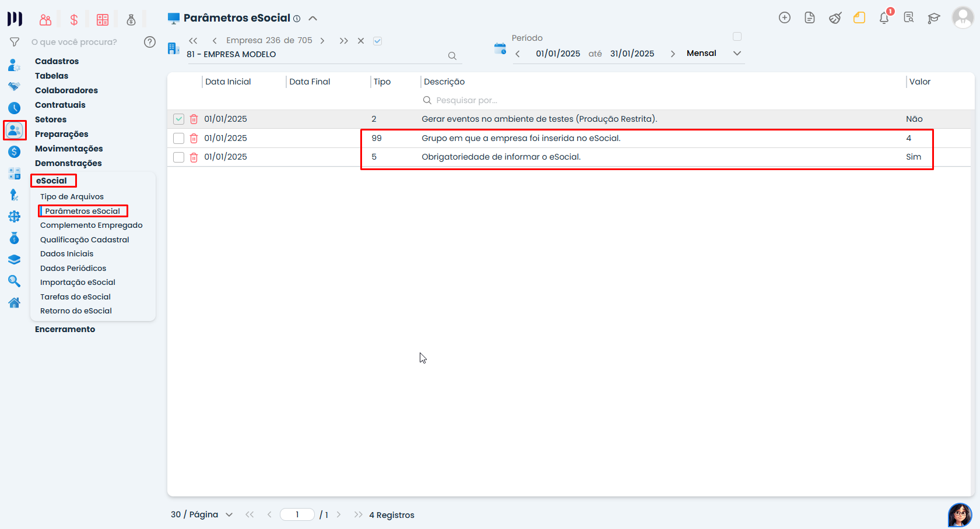980x529 pixels.
Task: Open the graduation cap training icon
Action: 933,18
